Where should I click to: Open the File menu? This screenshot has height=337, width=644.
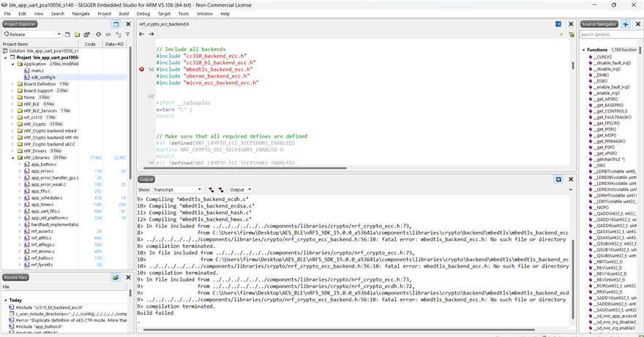(x=7, y=14)
